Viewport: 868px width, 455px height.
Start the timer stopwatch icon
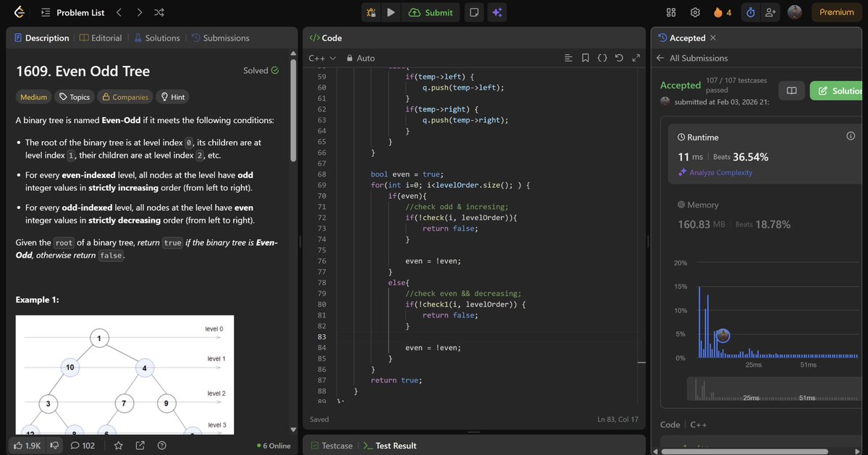pos(751,12)
